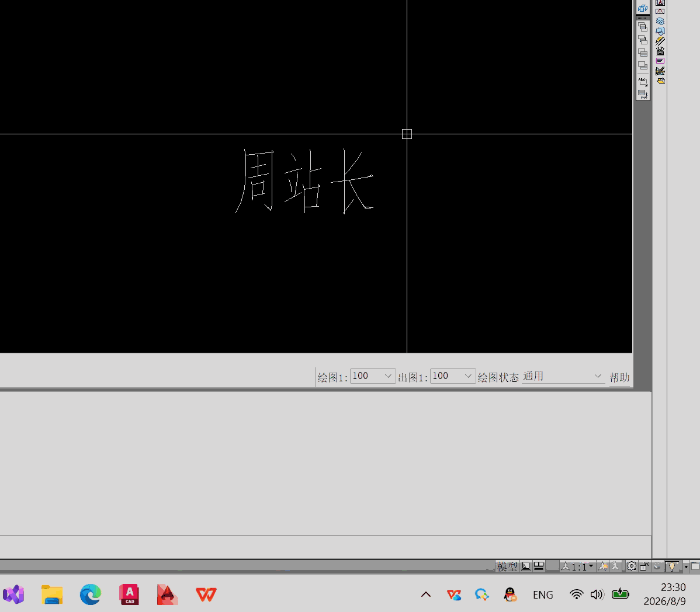This screenshot has width=700, height=612.
Task: Toggle isolate objects lightbulb icon
Action: 672,566
